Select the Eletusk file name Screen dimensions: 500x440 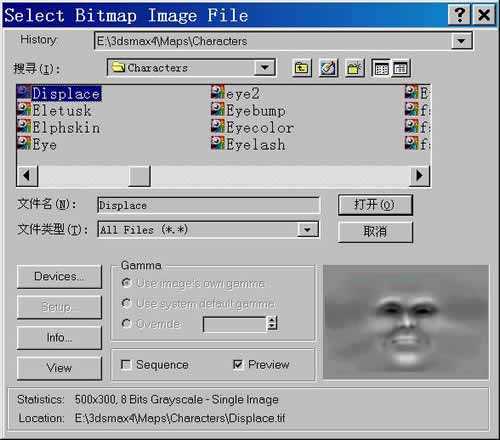click(x=62, y=110)
